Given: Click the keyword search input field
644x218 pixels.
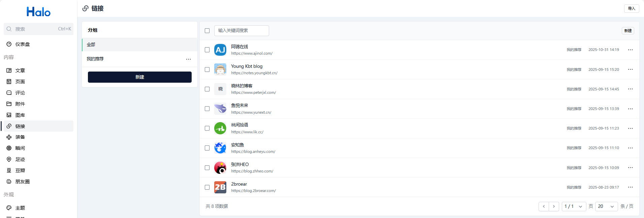Looking at the screenshot, I should pyautogui.click(x=241, y=31).
